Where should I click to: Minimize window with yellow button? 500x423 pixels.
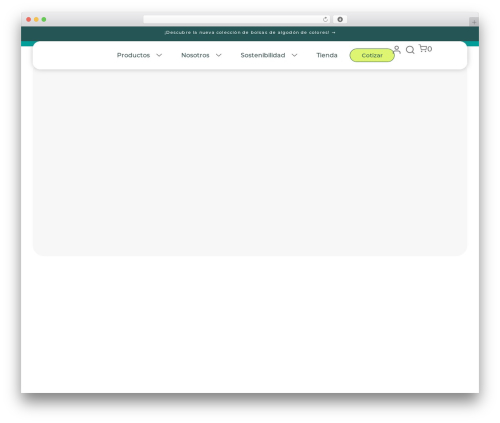[36, 19]
